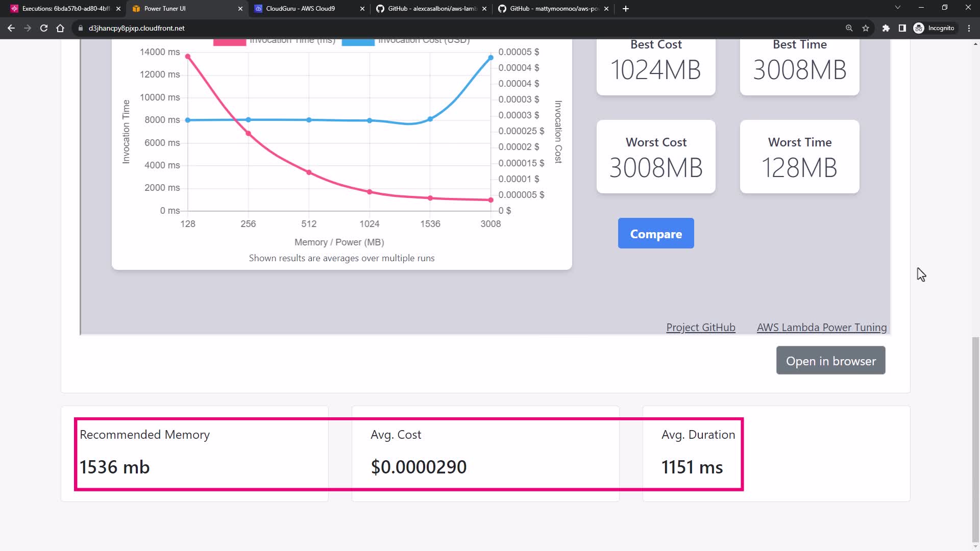This screenshot has height=551, width=980.
Task: Follow the Project GitHub link
Action: pos(700,328)
